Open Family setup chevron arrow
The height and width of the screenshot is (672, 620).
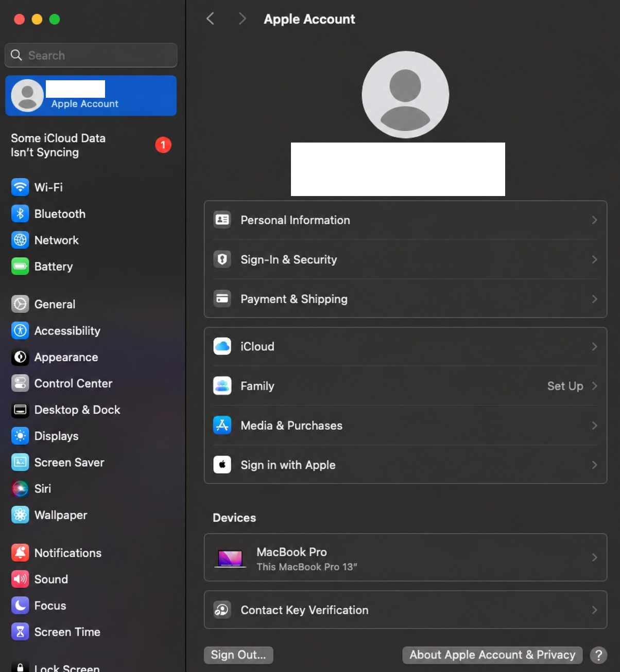click(x=594, y=386)
